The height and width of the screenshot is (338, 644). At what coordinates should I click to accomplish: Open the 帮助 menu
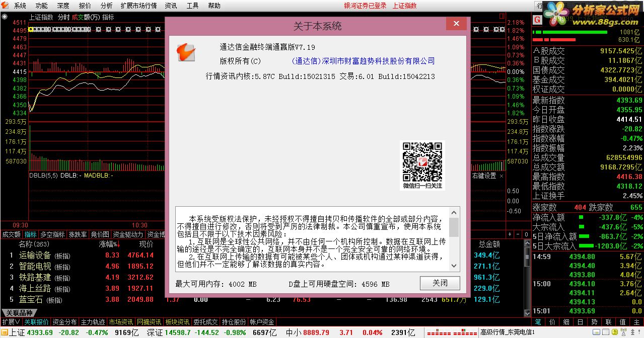[214, 6]
